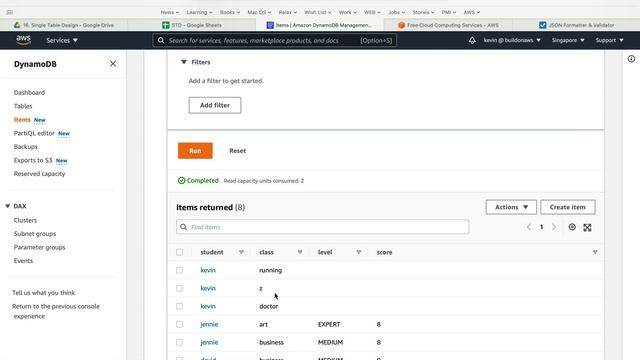
Task: Expand results table to full screen
Action: coord(587,227)
